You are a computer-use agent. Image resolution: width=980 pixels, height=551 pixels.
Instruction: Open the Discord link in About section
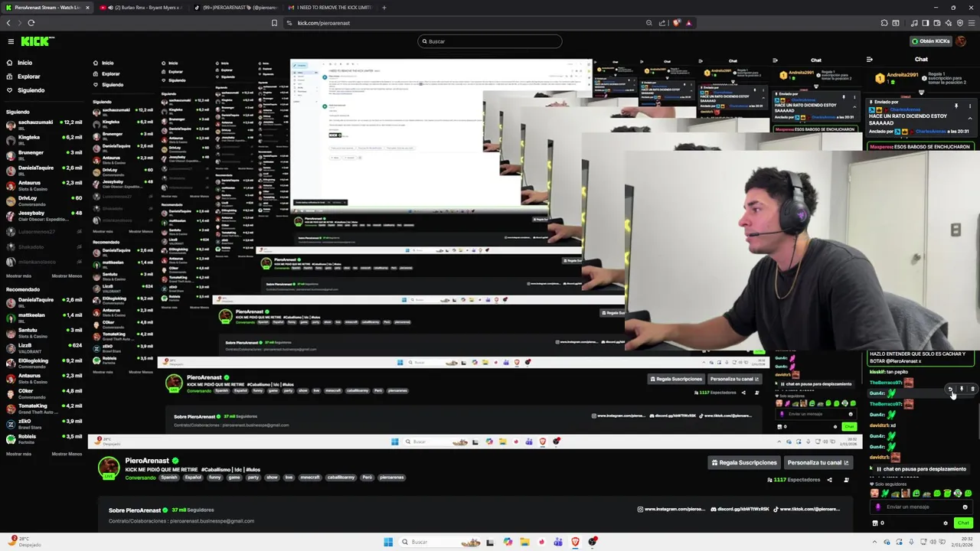tap(739, 509)
